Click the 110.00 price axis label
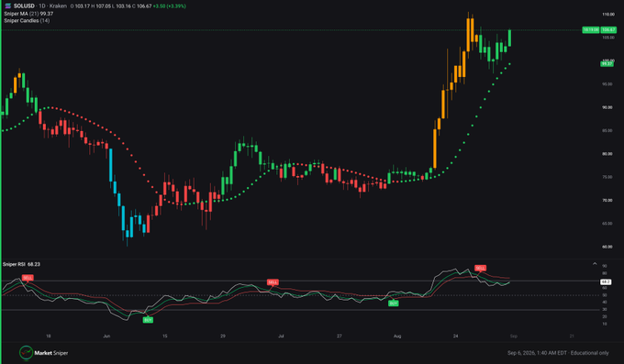The width and height of the screenshot is (624, 364). pos(608,15)
